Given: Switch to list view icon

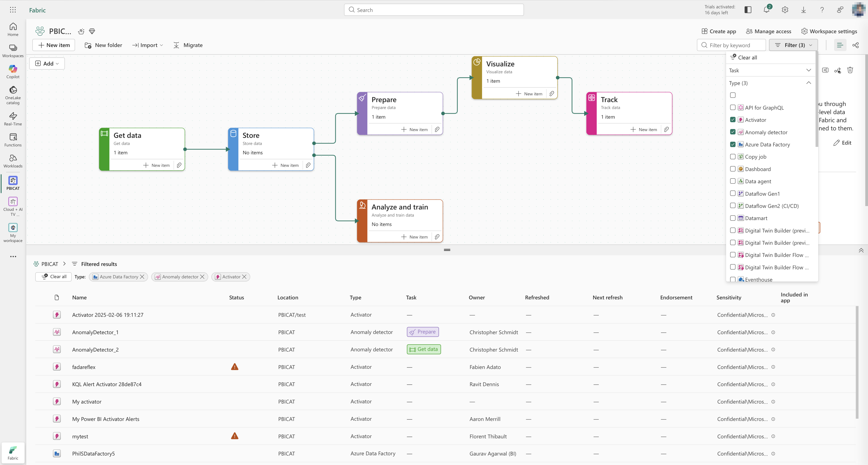Looking at the screenshot, I should [x=840, y=45].
